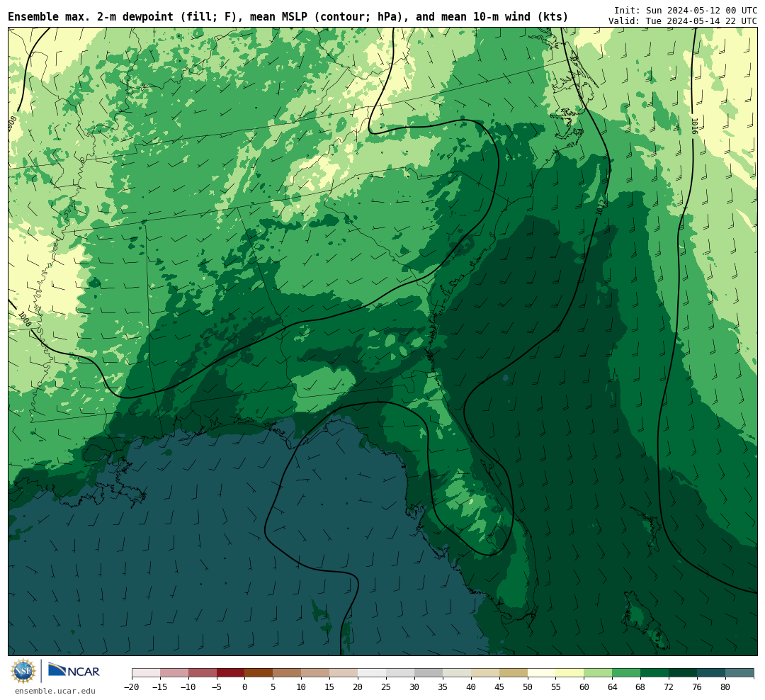
Task: Pick the 15 to 20 colorbar swatch
Action: pyautogui.click(x=344, y=672)
